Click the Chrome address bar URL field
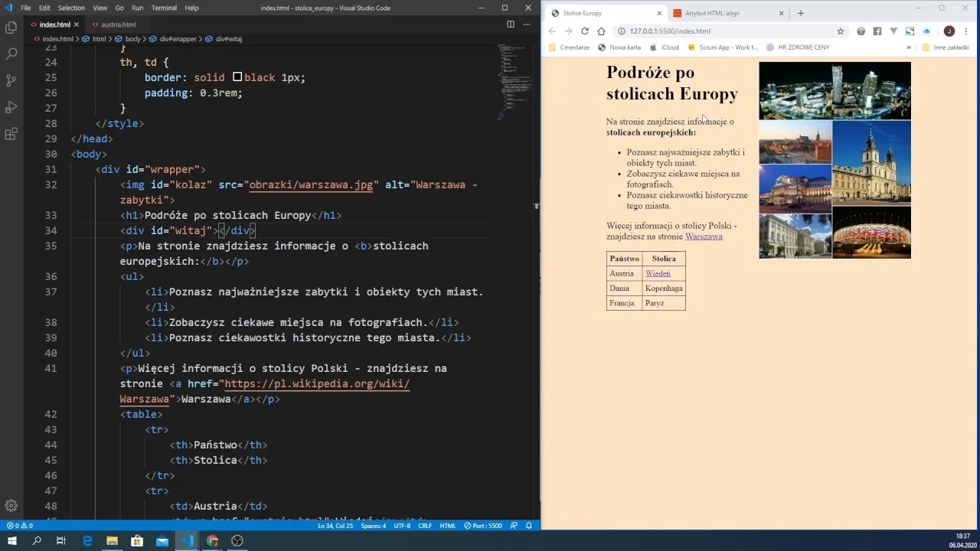Viewport: 980px width, 551px height. click(x=727, y=31)
